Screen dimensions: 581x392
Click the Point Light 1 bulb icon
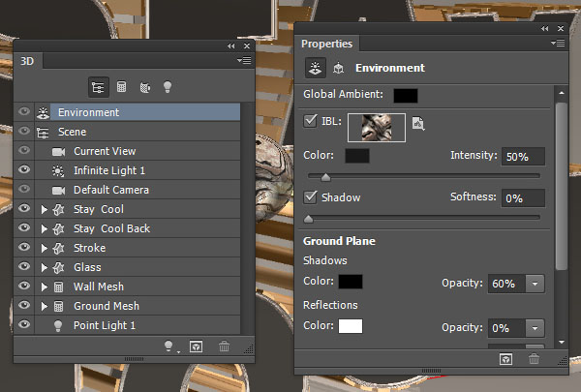pyautogui.click(x=58, y=325)
